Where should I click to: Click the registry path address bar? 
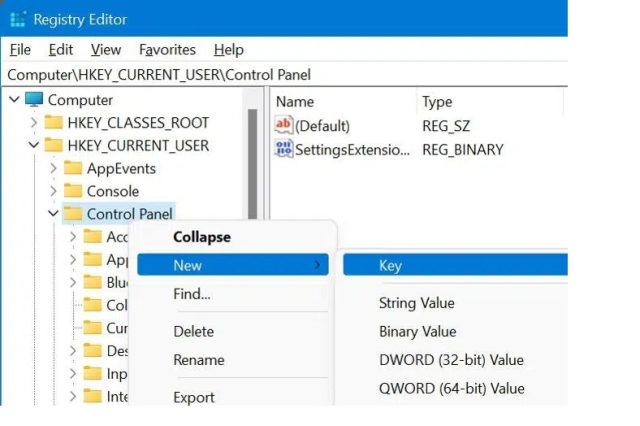tap(286, 75)
